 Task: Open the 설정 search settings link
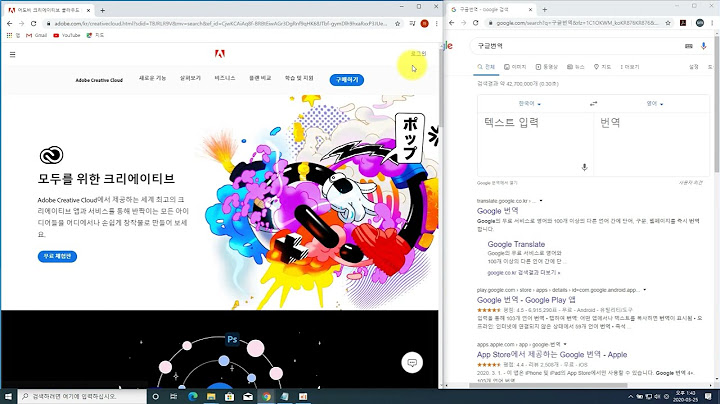click(x=693, y=67)
